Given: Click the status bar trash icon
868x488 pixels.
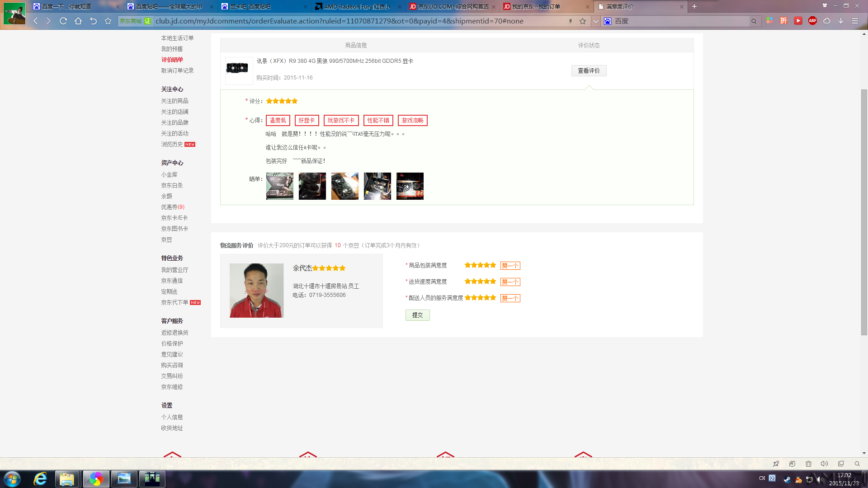Looking at the screenshot, I should pos(808,464).
